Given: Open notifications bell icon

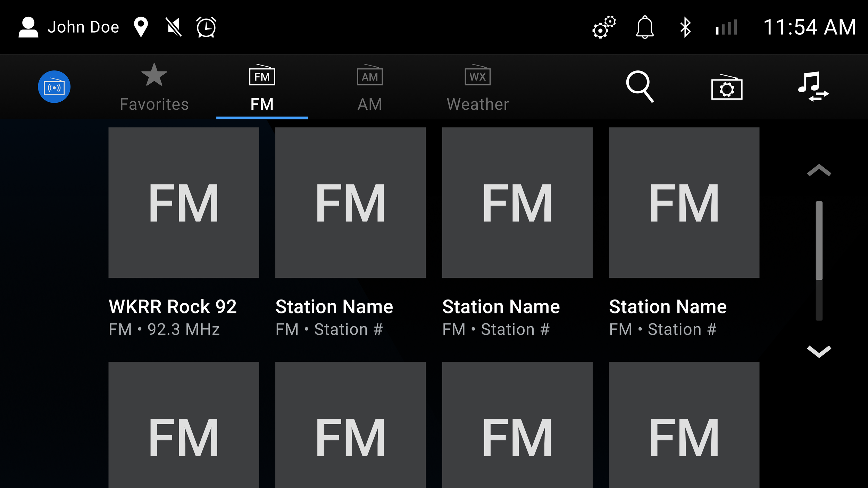Looking at the screenshot, I should (x=645, y=27).
